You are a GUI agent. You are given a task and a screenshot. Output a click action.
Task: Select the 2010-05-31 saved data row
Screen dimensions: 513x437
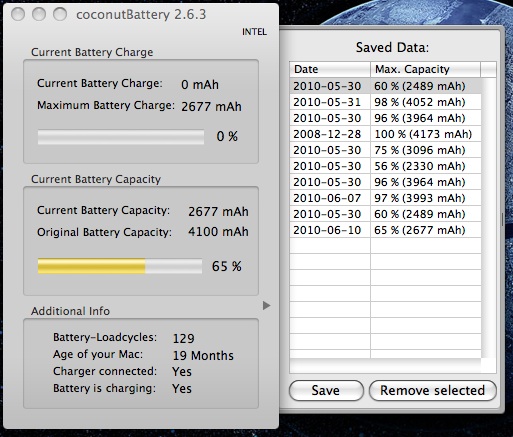(x=385, y=102)
